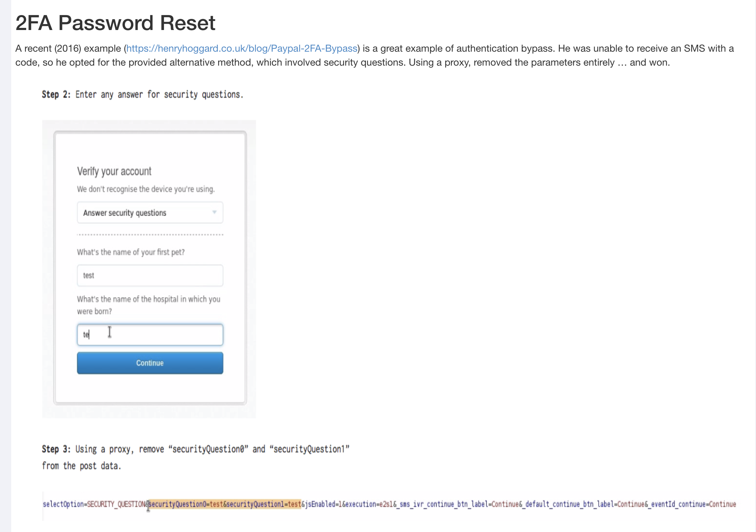Click the dotted separator under the dropdown

[x=150, y=235]
